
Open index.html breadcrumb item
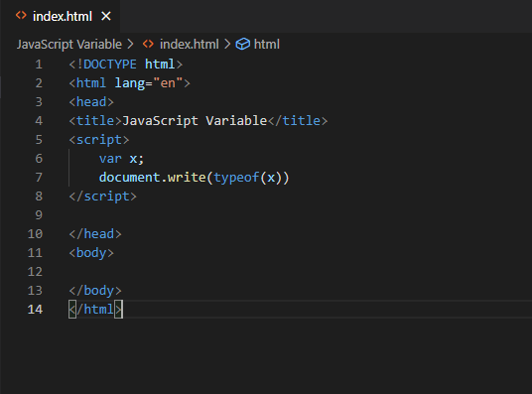(190, 44)
